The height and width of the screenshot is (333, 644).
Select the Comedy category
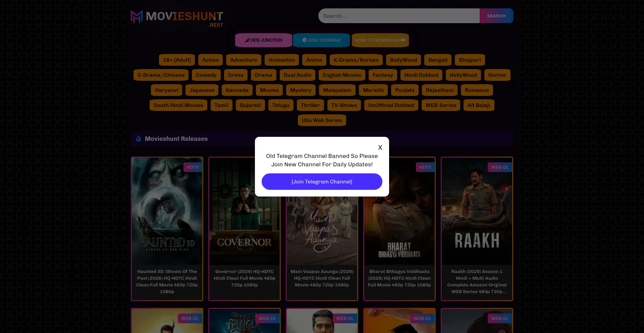point(206,75)
